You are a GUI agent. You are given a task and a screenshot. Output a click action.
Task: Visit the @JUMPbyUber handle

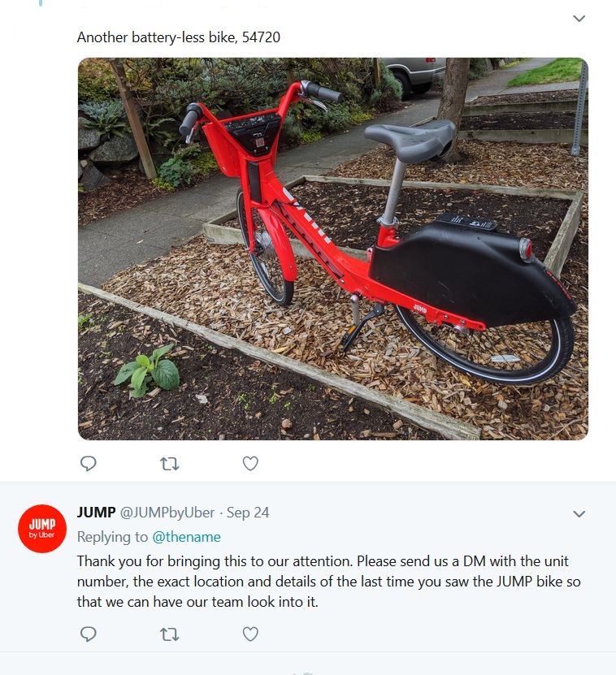point(167,513)
